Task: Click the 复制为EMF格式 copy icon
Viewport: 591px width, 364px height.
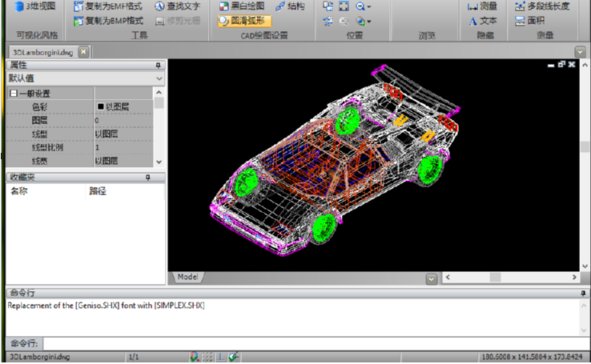Action: coord(78,6)
